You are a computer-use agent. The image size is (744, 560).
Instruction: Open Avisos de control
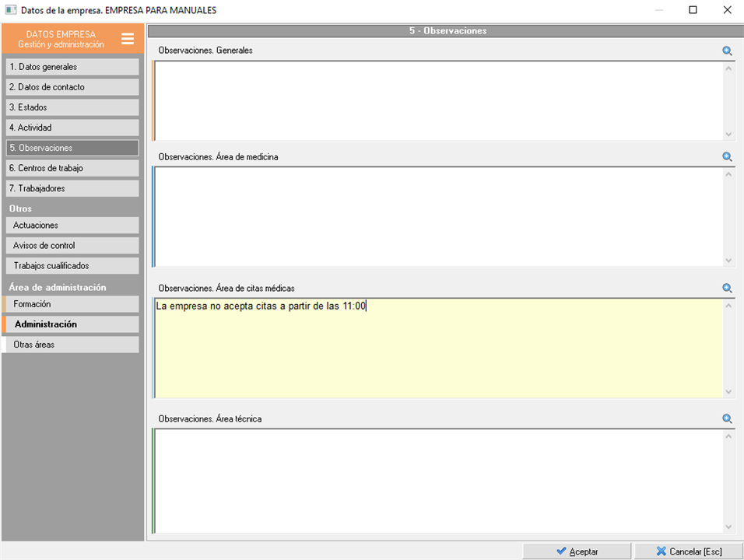click(x=72, y=245)
